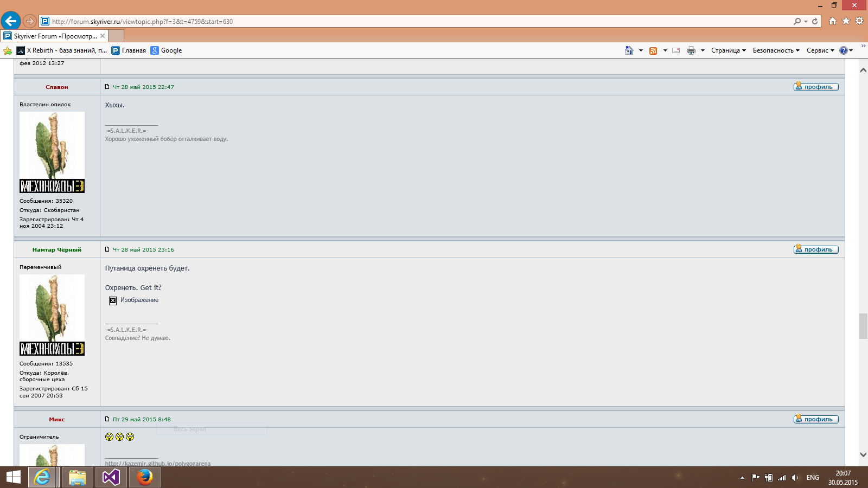Click the page scrollbar down arrow
This screenshot has height=488, width=868.
tap(863, 454)
